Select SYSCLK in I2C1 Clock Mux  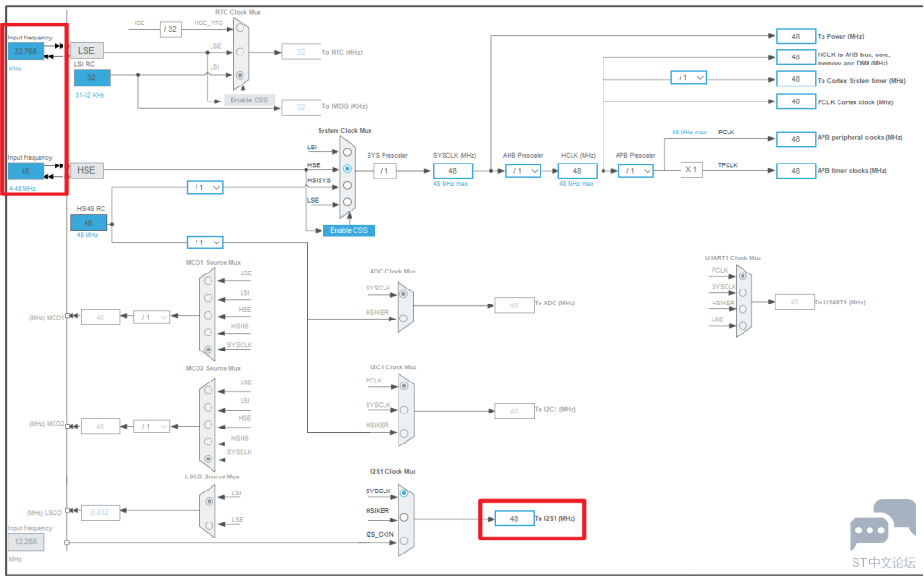(404, 410)
